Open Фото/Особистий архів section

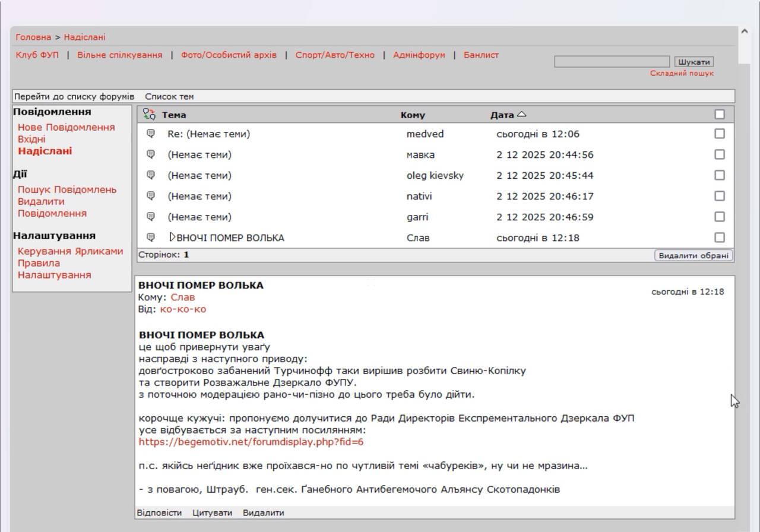pyautogui.click(x=229, y=55)
